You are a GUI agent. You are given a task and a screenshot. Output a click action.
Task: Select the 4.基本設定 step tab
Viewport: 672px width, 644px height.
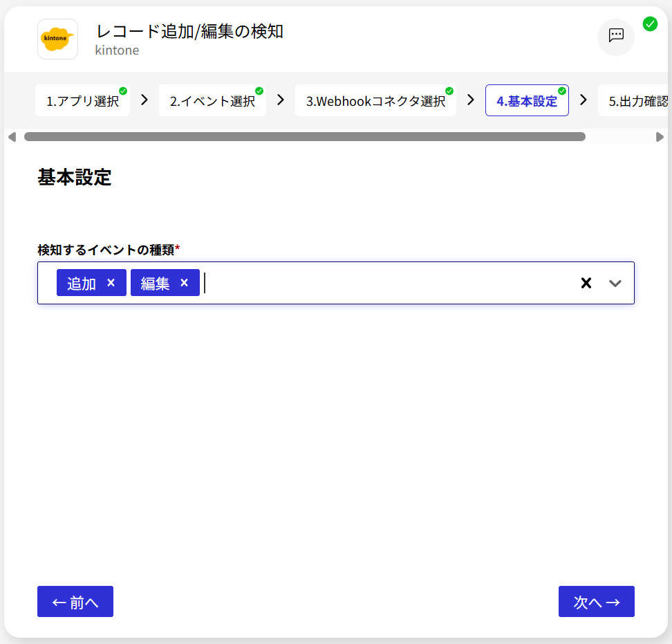pyautogui.click(x=527, y=101)
